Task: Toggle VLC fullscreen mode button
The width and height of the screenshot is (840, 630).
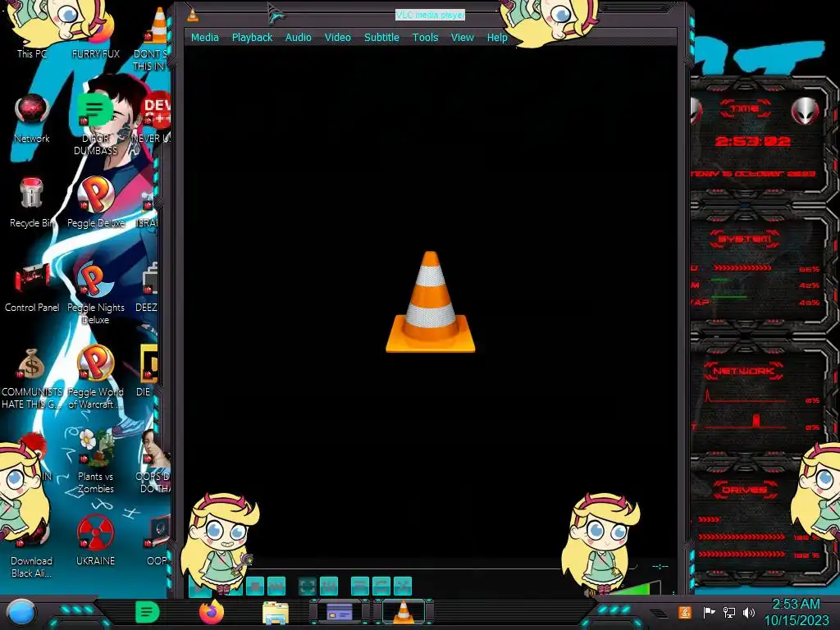Action: 307,586
